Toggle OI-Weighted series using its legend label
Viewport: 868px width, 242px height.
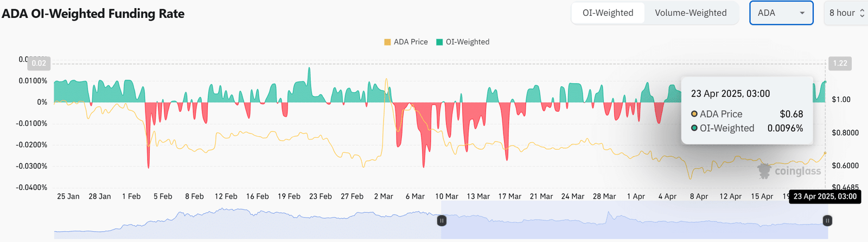(x=468, y=42)
